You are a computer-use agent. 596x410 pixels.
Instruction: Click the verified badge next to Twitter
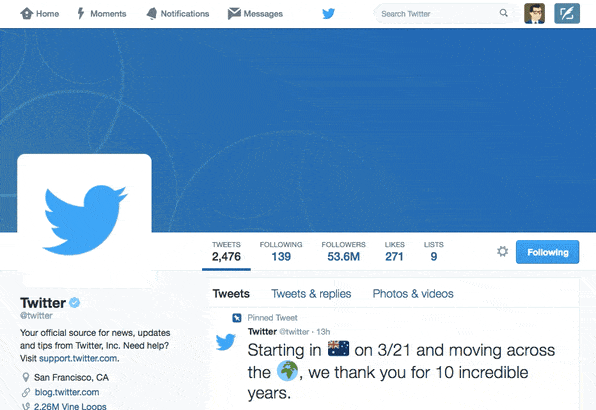(x=74, y=302)
